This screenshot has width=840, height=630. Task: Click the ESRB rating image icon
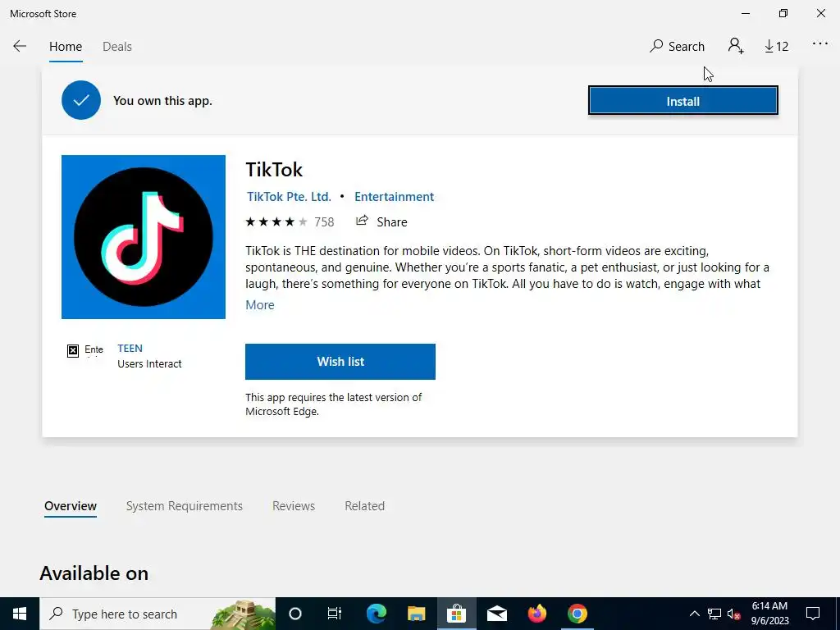(x=85, y=350)
